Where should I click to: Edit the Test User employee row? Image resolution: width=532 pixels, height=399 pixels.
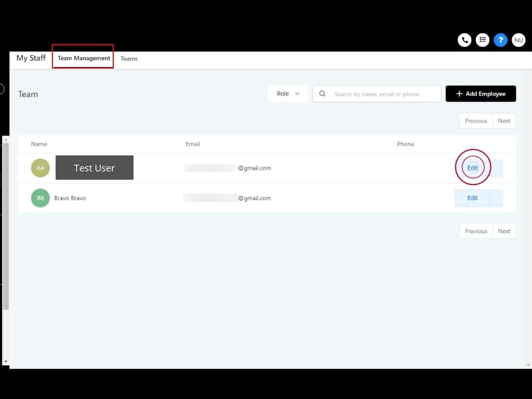pyautogui.click(x=472, y=168)
